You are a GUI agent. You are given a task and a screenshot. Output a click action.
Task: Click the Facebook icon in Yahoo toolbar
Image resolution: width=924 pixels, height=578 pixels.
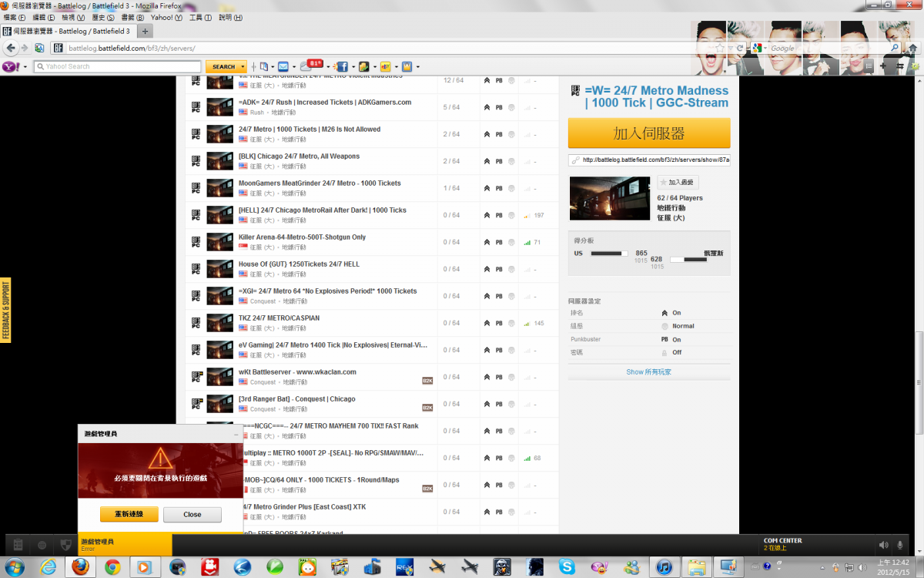pyautogui.click(x=342, y=67)
